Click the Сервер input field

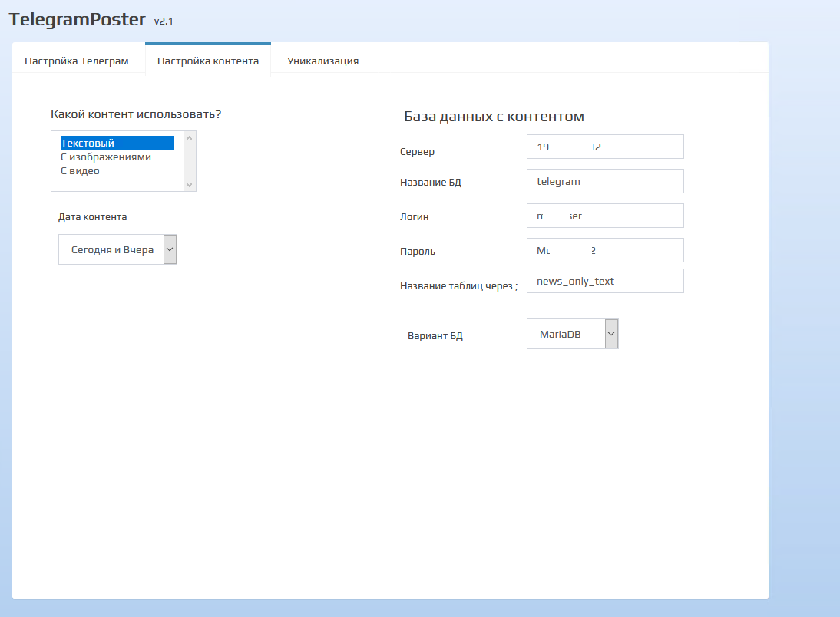[x=605, y=147]
